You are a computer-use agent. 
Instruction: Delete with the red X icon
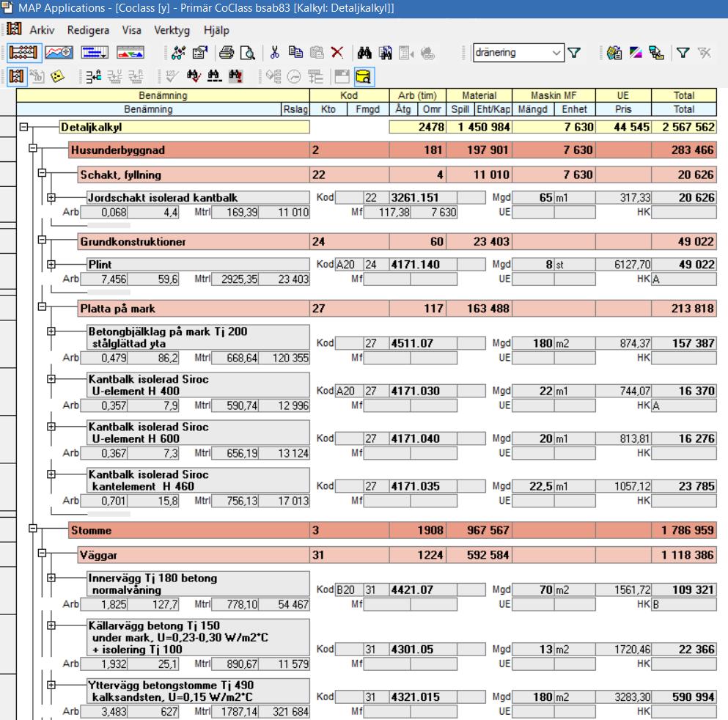(337, 53)
